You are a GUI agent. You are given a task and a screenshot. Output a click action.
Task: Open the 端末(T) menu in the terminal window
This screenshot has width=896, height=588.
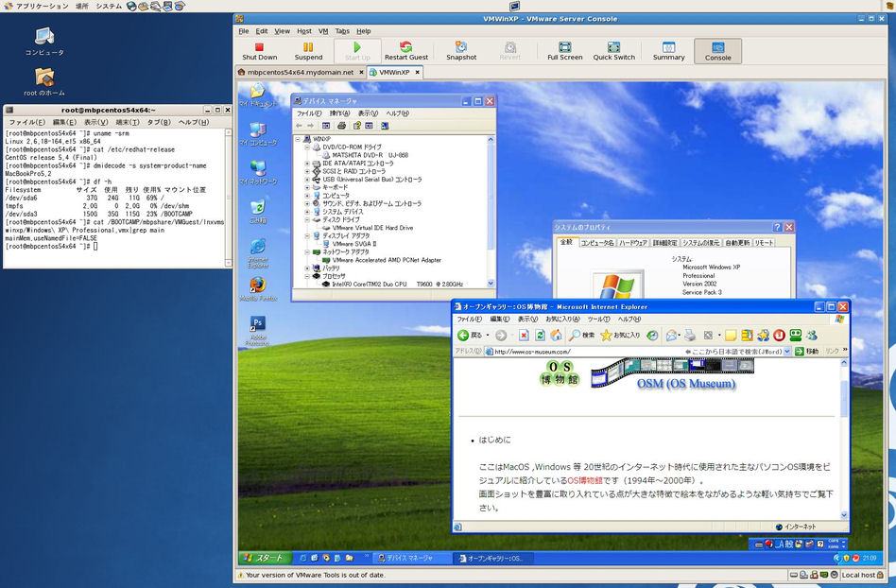click(127, 122)
